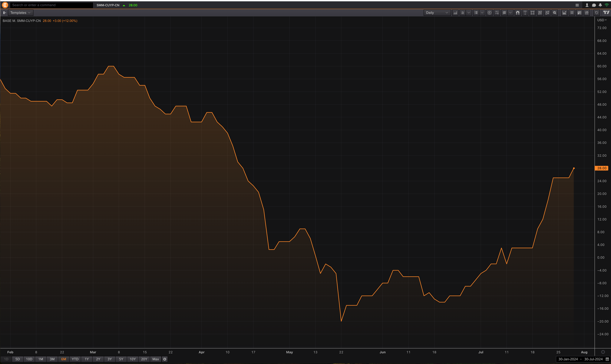
Task: Select the crosshair price line tool
Action: pyautogui.click(x=497, y=13)
